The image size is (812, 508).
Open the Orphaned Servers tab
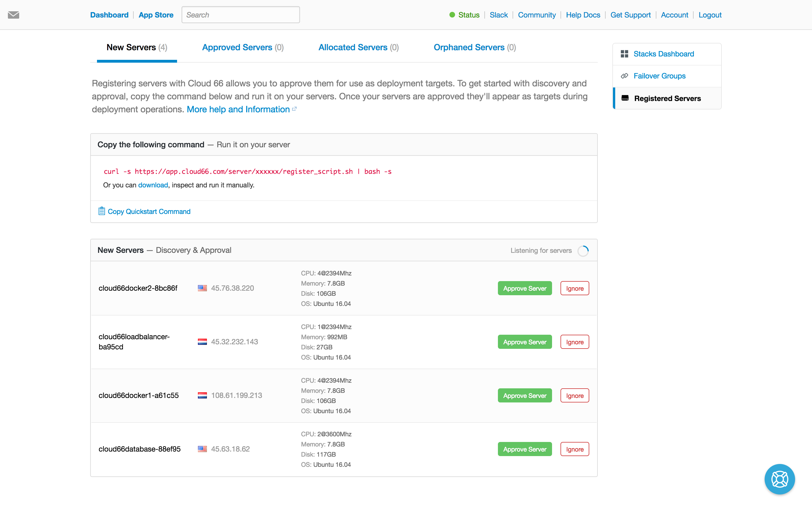click(475, 47)
